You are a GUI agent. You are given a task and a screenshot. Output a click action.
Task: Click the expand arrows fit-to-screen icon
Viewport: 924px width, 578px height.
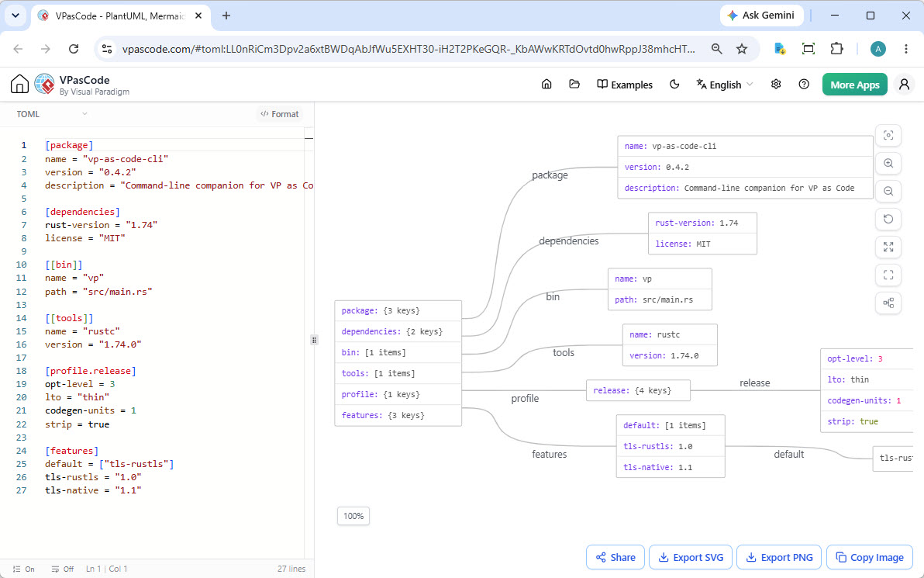(x=888, y=247)
